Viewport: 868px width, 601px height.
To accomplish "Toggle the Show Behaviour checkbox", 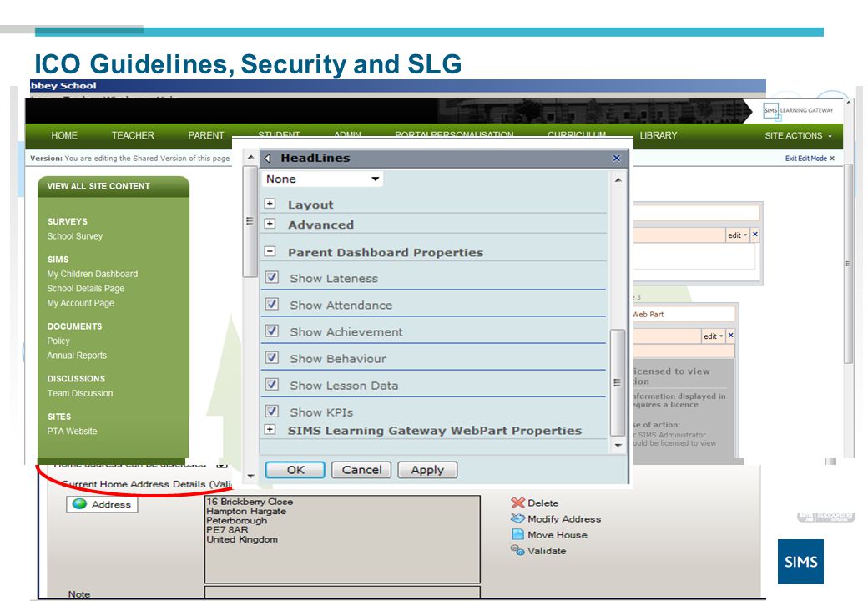I will [272, 357].
